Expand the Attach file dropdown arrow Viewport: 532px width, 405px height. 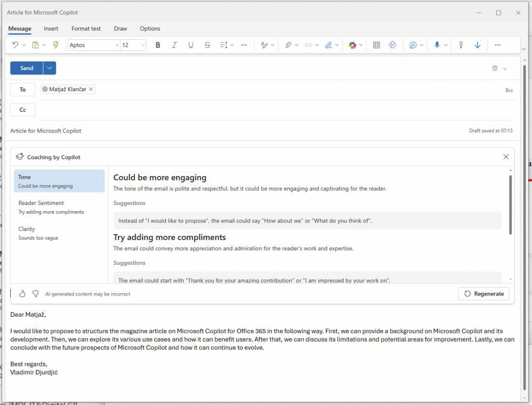296,45
